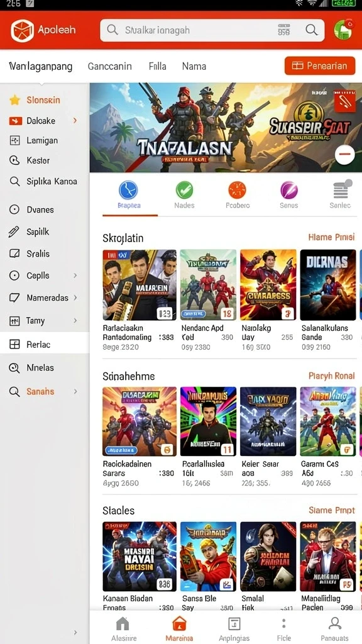Open the 'Hlame Pmisi' link
Viewport: 362px width, 644px height.
click(x=331, y=237)
